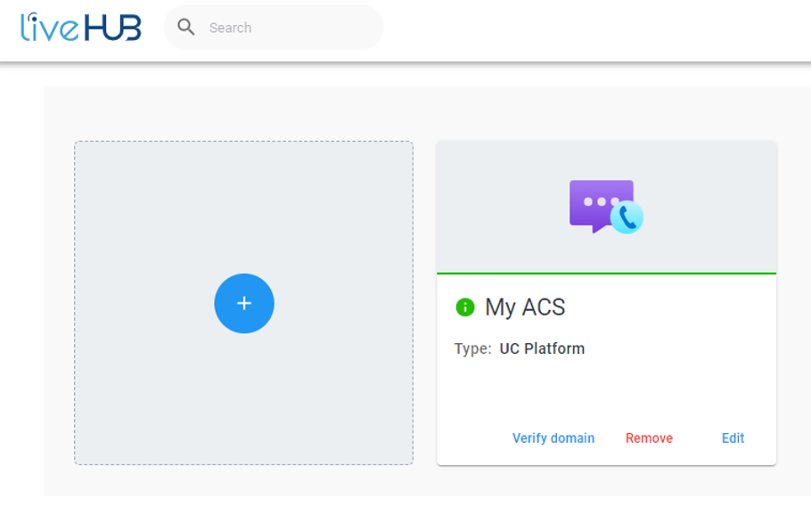Image resolution: width=811 pixels, height=532 pixels.
Task: Click the white plus sign inside circle
Action: point(244,303)
